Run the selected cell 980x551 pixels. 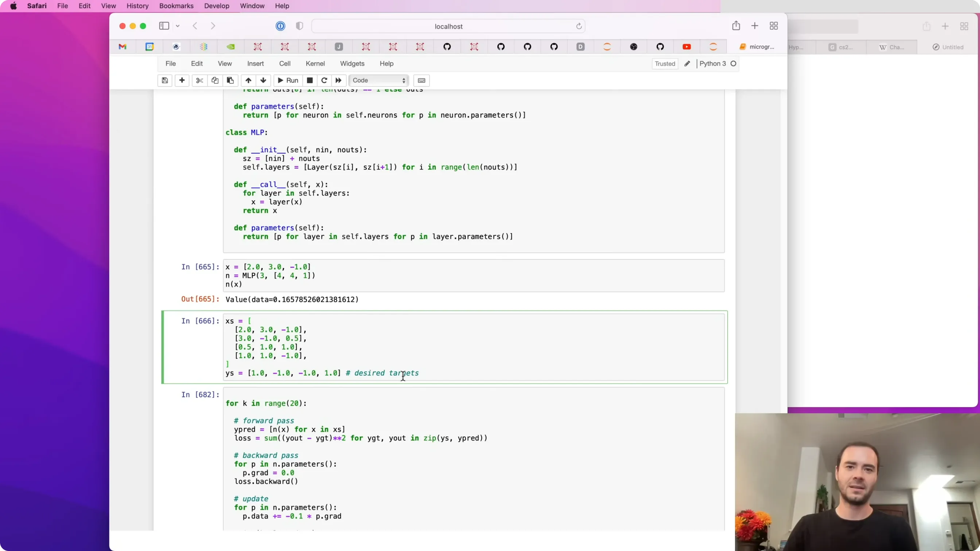click(x=288, y=80)
